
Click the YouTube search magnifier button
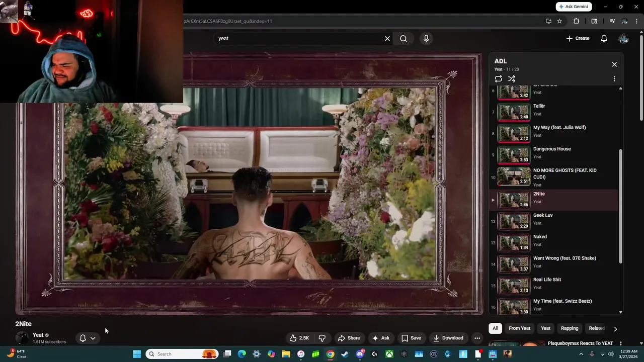[404, 38]
